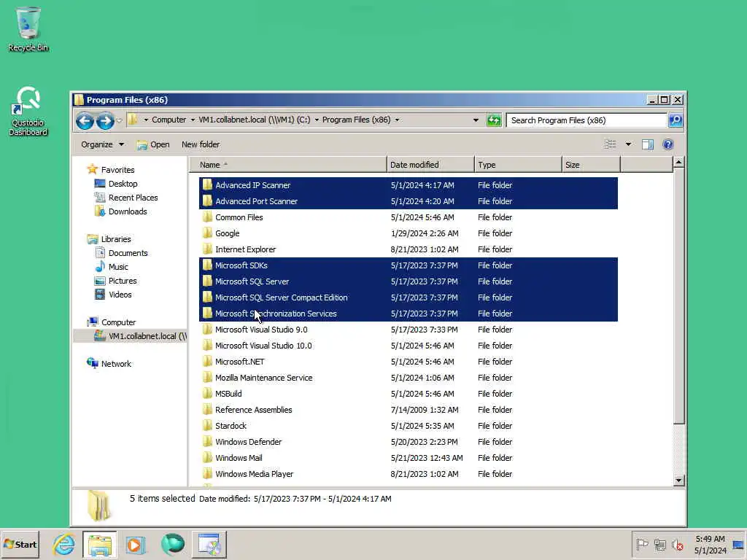
Task: Go back with the Back arrow button
Action: tap(85, 120)
